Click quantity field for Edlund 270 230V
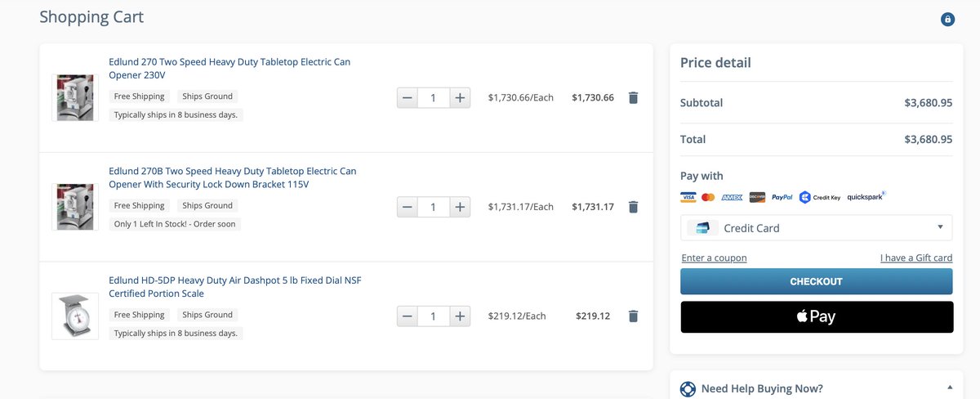The height and width of the screenshot is (399, 980). coord(434,98)
